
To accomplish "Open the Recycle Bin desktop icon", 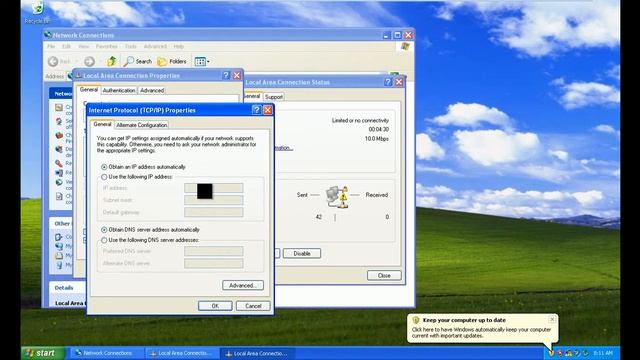I will coord(37,12).
